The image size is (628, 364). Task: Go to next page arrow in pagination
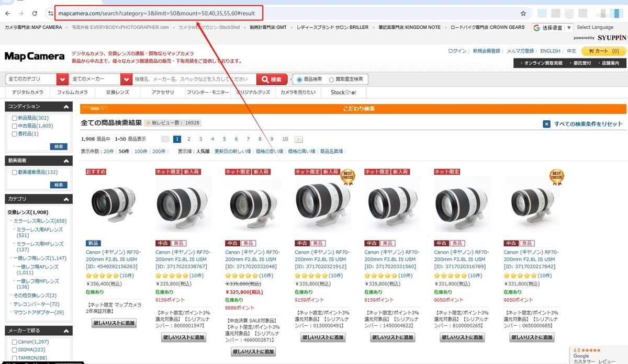coord(298,139)
